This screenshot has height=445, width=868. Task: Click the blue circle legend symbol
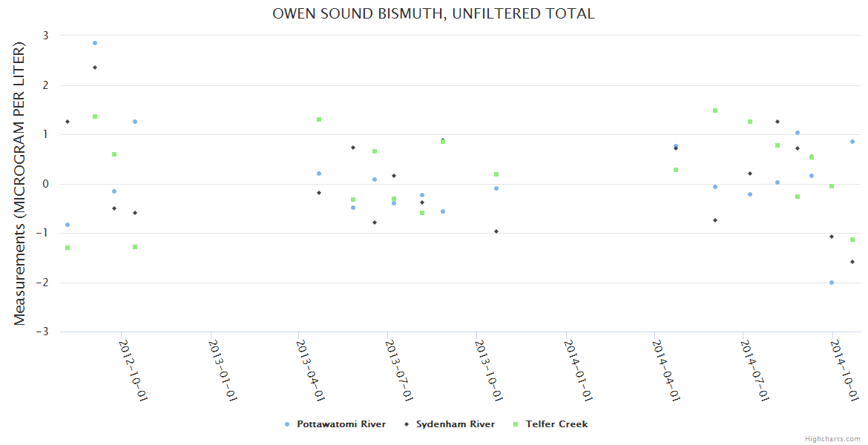[x=287, y=424]
